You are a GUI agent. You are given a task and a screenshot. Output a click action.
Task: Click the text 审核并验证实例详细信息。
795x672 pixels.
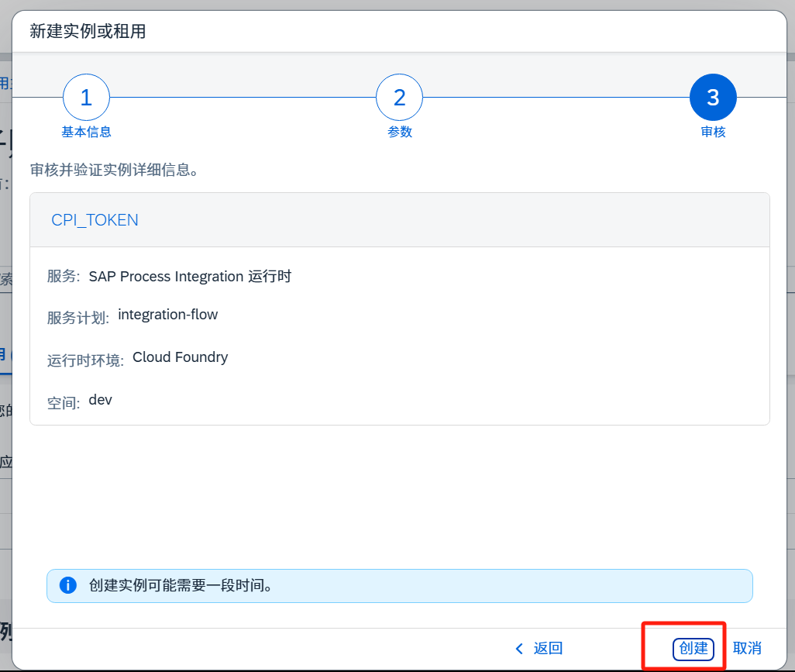click(115, 170)
